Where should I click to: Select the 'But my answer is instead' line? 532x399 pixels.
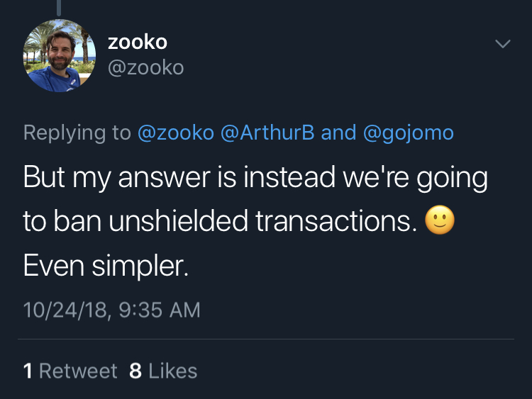pos(255,178)
